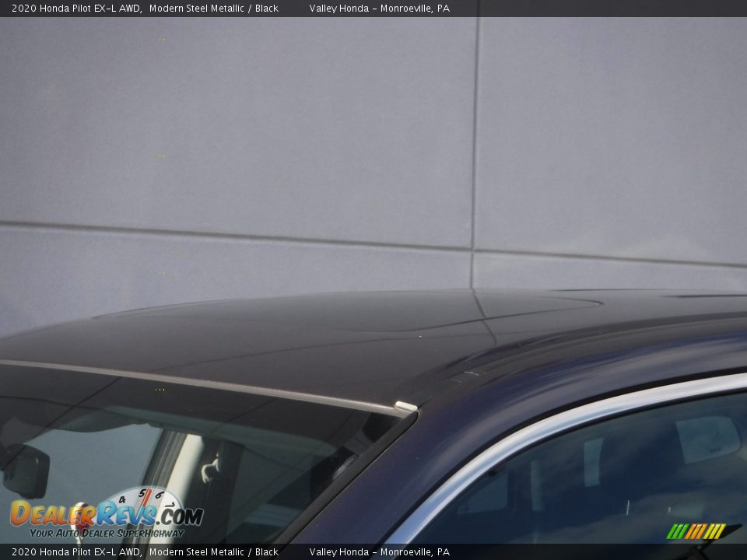Click 'Your Auto Dealer SuperHighway' tagline
The image size is (747, 560).
107,533
